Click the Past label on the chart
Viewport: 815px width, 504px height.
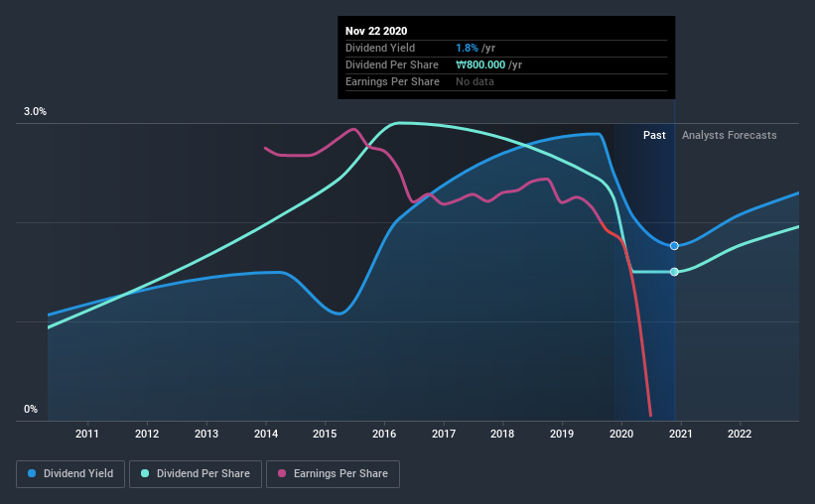point(654,135)
